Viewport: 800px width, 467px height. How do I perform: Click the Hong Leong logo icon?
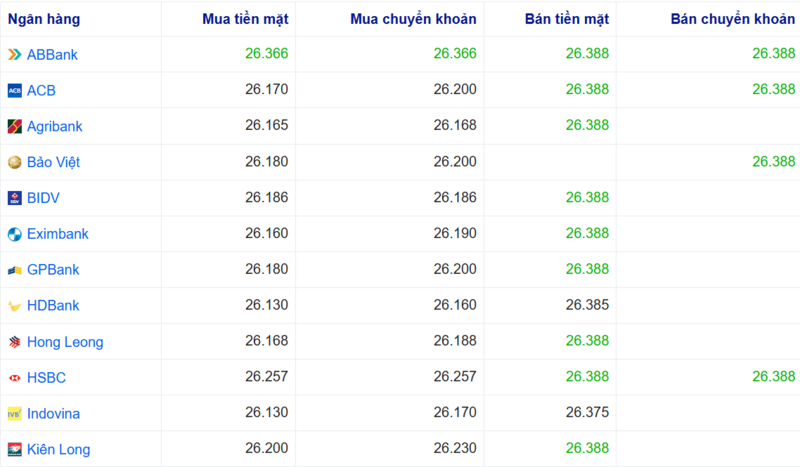pos(14,342)
